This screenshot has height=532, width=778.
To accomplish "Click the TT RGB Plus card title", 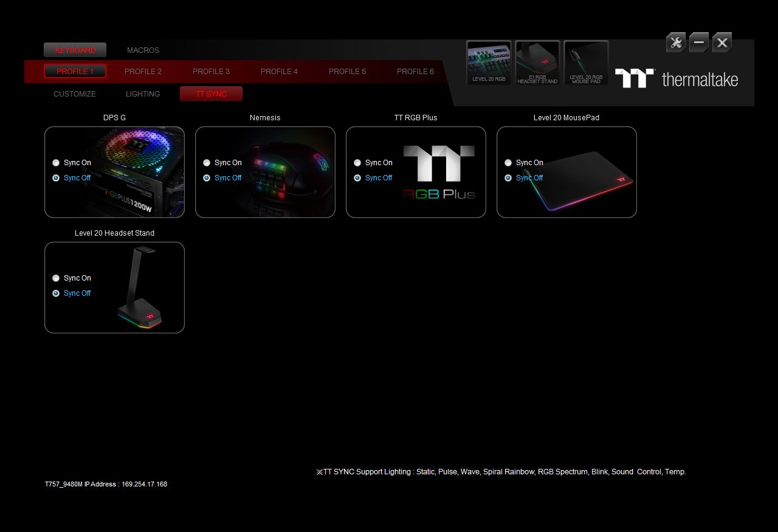I will point(416,118).
